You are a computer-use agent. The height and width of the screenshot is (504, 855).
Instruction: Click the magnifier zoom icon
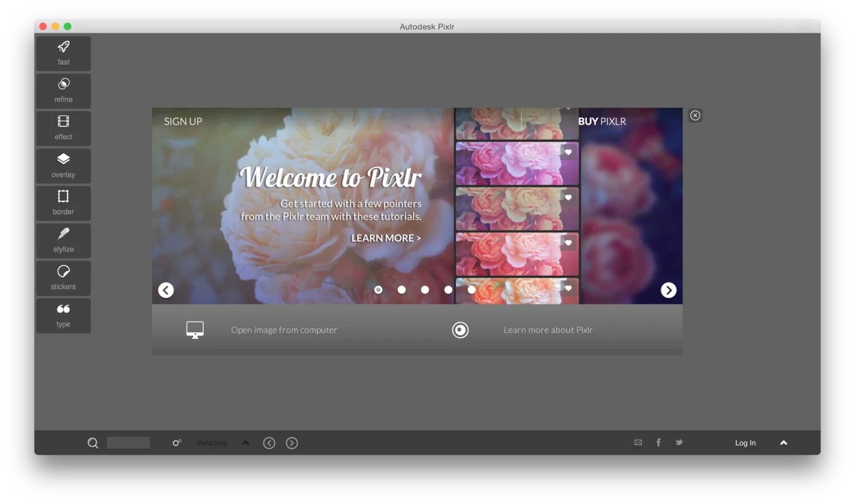click(x=93, y=443)
